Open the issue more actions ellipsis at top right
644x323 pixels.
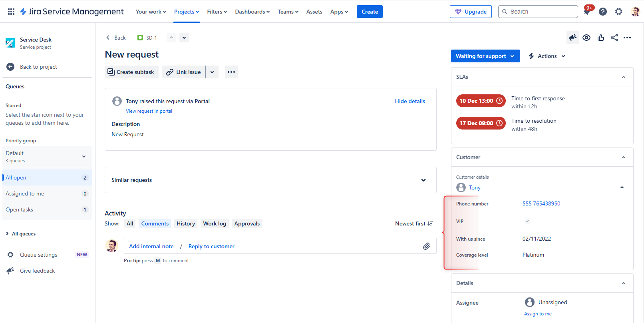627,38
